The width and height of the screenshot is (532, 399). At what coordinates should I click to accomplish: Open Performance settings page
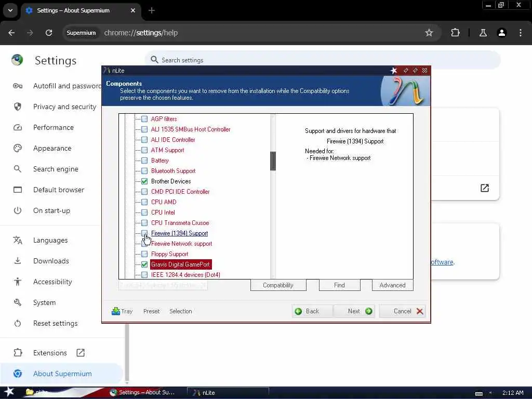click(x=43, y=128)
